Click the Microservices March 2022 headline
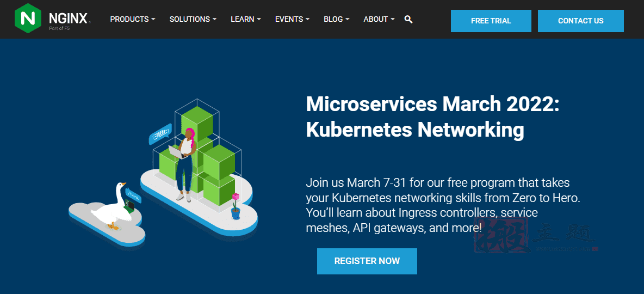644x294 pixels. coord(432,117)
